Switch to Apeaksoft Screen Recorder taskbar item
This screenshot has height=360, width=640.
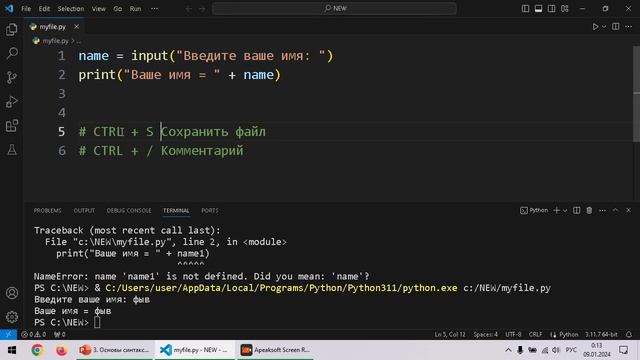[275, 350]
